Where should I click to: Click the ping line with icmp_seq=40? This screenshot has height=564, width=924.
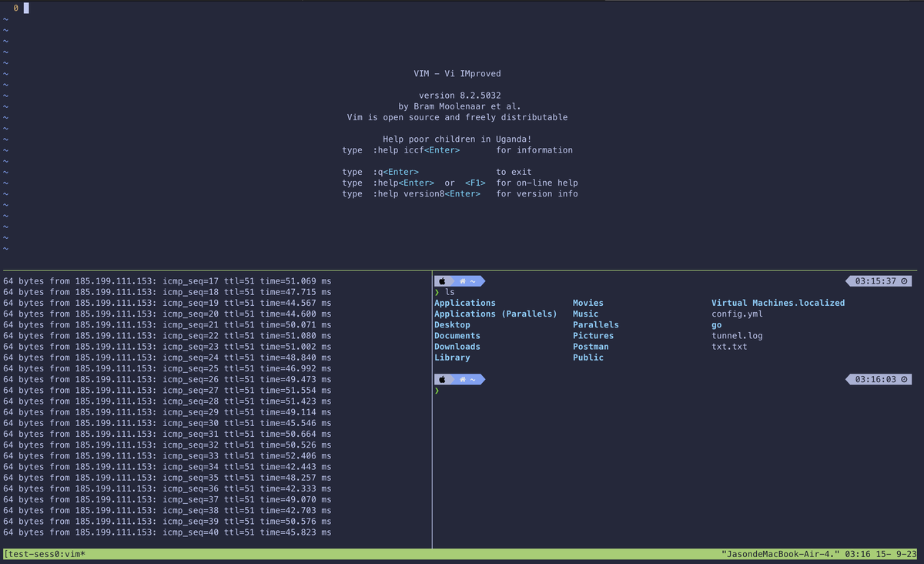coord(167,532)
